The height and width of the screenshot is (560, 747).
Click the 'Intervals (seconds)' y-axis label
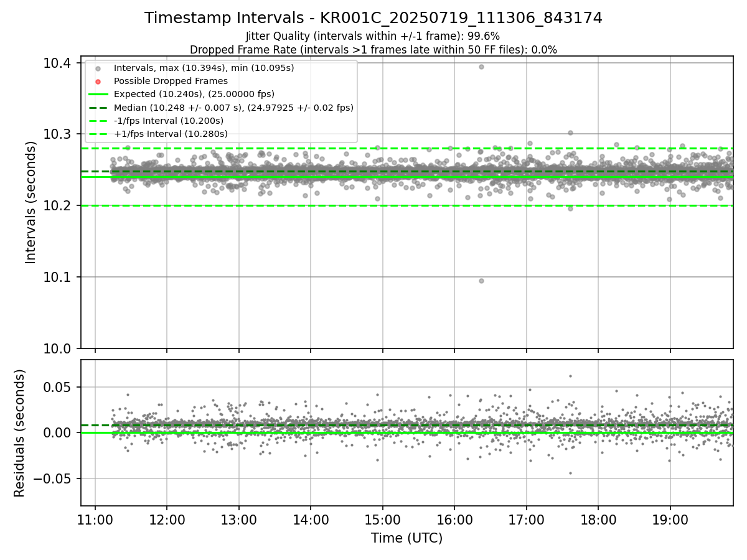[31, 202]
